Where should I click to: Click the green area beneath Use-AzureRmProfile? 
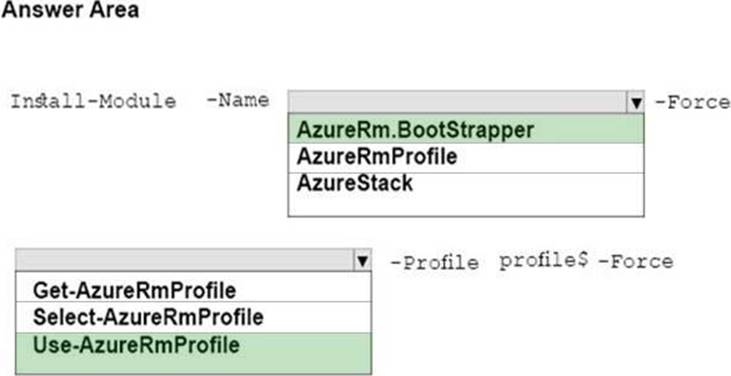pos(193,365)
